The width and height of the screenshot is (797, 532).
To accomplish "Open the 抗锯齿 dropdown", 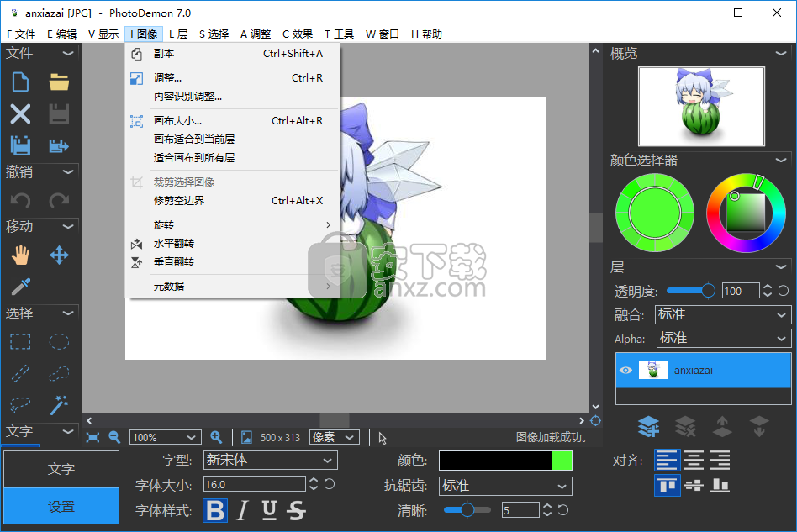I will pos(505,487).
